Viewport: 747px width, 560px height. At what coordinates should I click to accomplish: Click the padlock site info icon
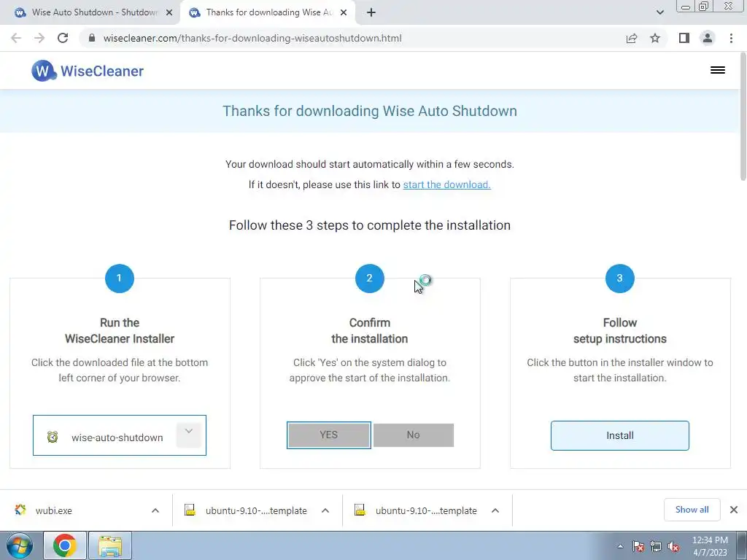click(92, 38)
